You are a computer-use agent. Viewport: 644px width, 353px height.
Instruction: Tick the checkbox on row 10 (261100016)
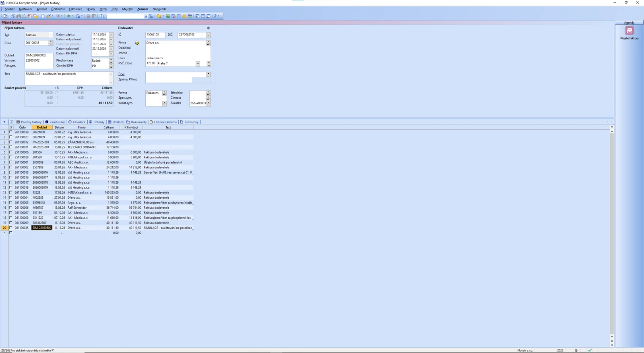pyautogui.click(x=11, y=177)
